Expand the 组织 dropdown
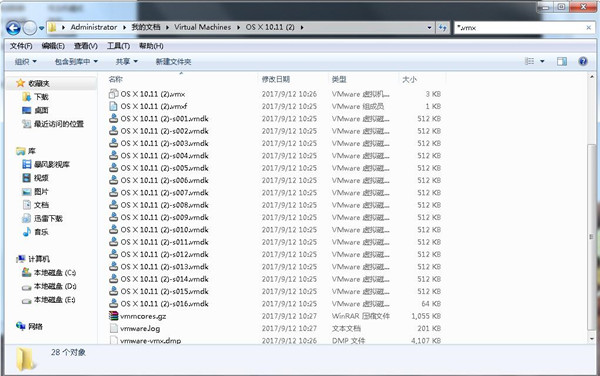Viewport: 600px width, 376px height. (x=26, y=62)
